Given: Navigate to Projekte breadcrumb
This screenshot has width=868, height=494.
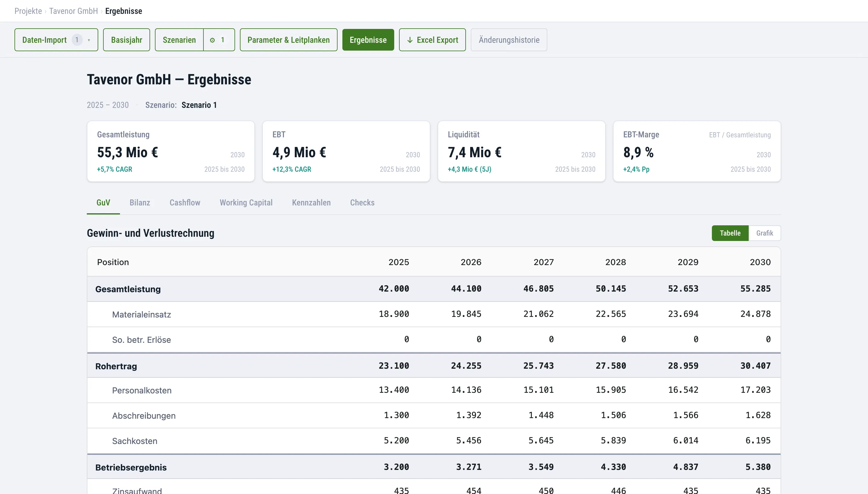Looking at the screenshot, I should click(28, 11).
